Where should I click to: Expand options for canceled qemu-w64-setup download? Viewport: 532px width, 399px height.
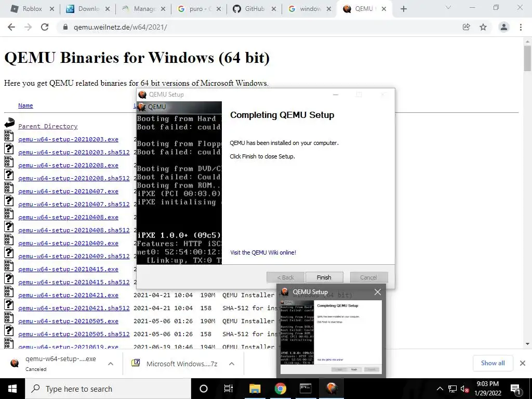tap(110, 364)
